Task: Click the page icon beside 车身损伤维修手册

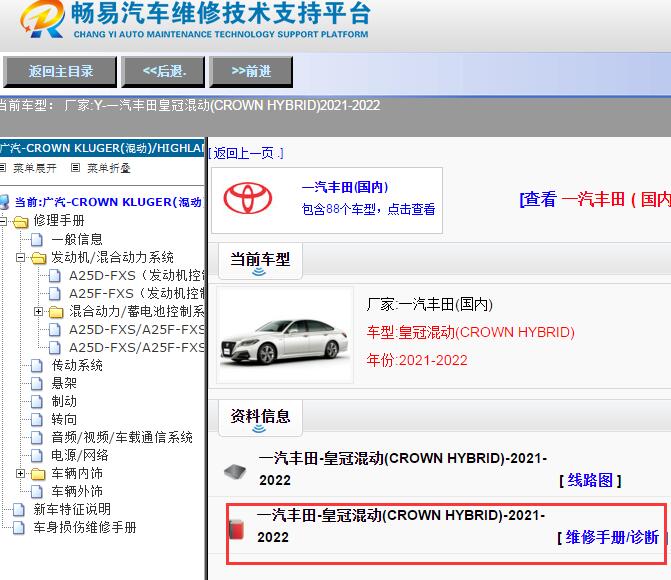Action: pyautogui.click(x=19, y=527)
